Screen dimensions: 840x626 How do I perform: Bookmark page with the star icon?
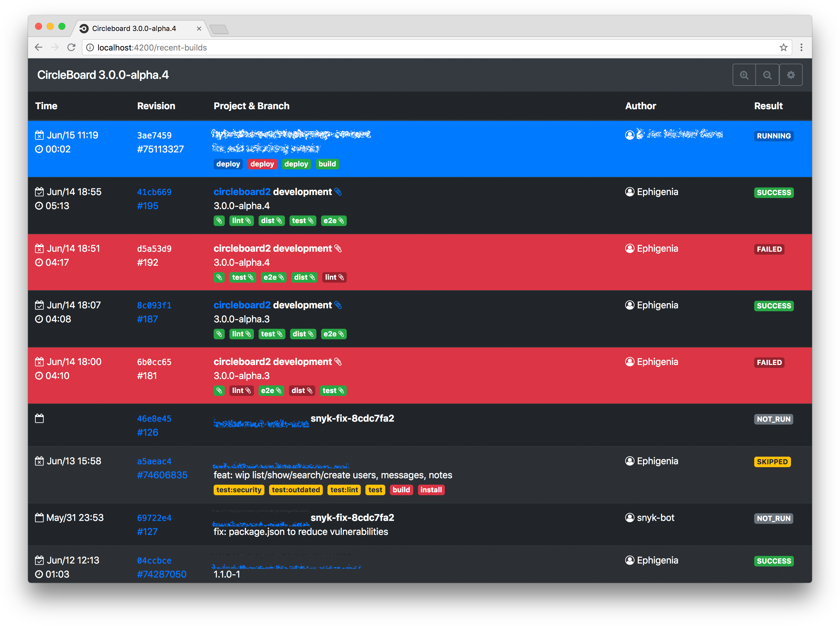pyautogui.click(x=783, y=47)
